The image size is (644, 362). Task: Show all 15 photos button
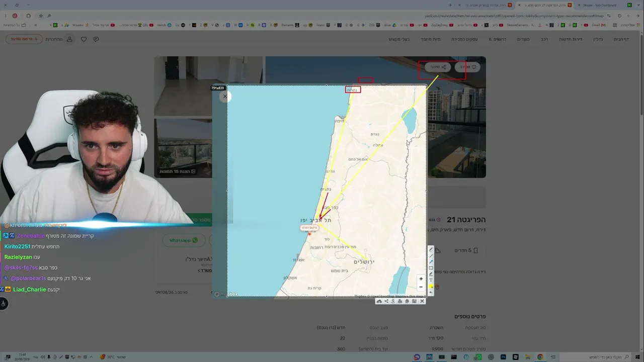coord(178,171)
